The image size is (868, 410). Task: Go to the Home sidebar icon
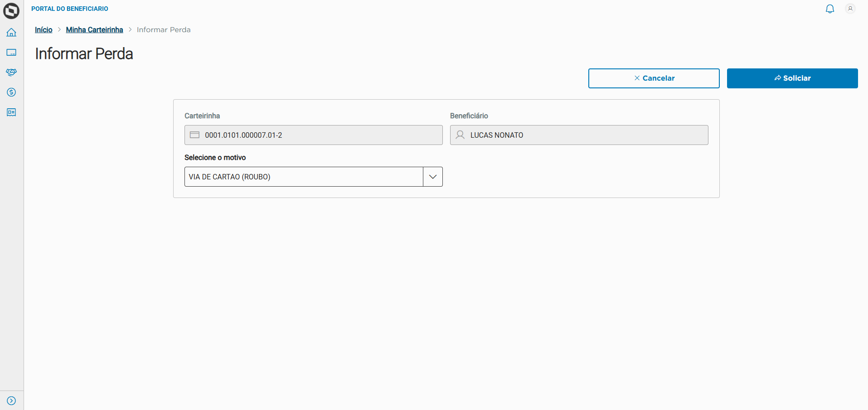[11, 33]
